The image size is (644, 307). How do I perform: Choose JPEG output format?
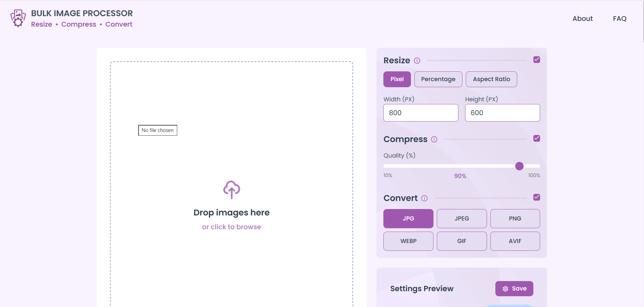[462, 218]
